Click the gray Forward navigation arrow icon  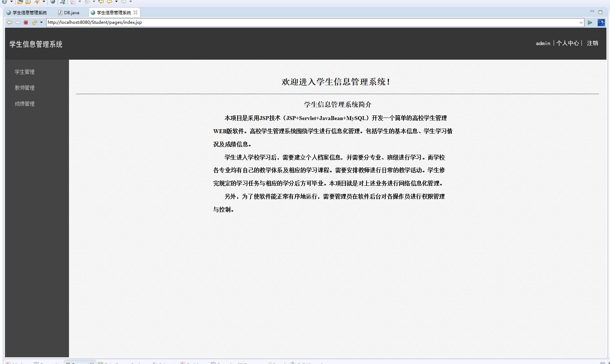tap(123, 2)
